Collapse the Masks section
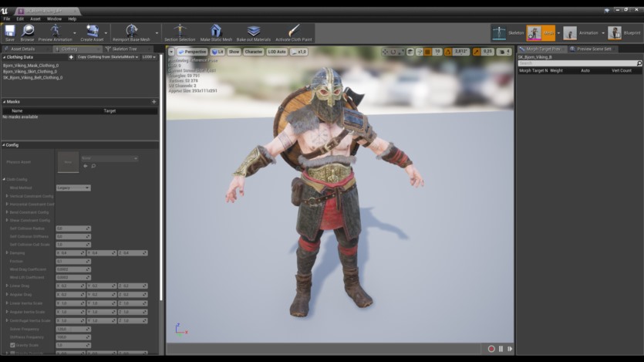 click(x=4, y=101)
